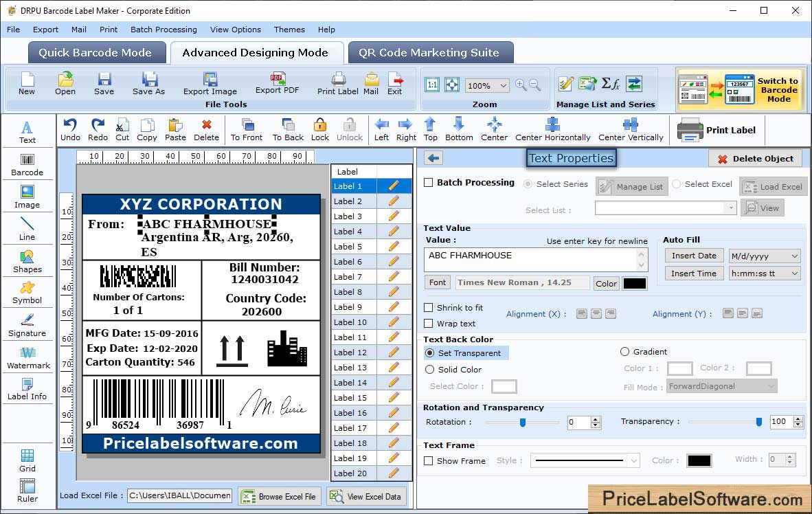This screenshot has height=514, width=812.
Task: Open the Fill Mode ForwardDiagonal dropdown
Action: [x=771, y=386]
